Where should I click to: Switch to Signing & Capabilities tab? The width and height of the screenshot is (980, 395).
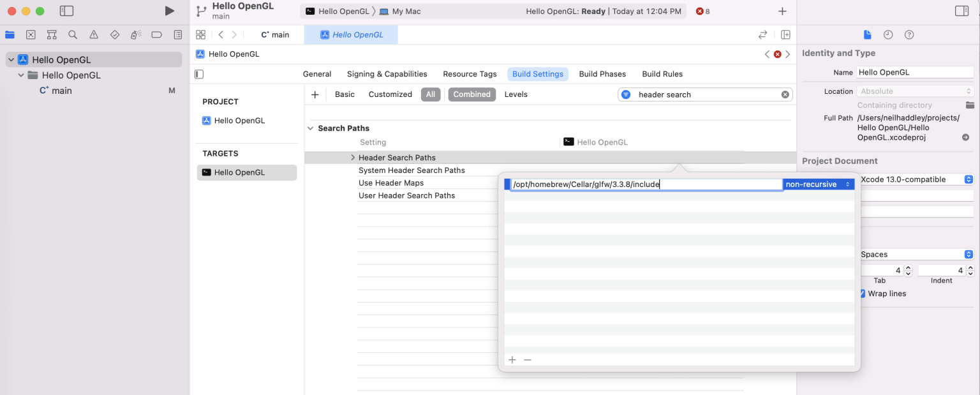point(387,74)
